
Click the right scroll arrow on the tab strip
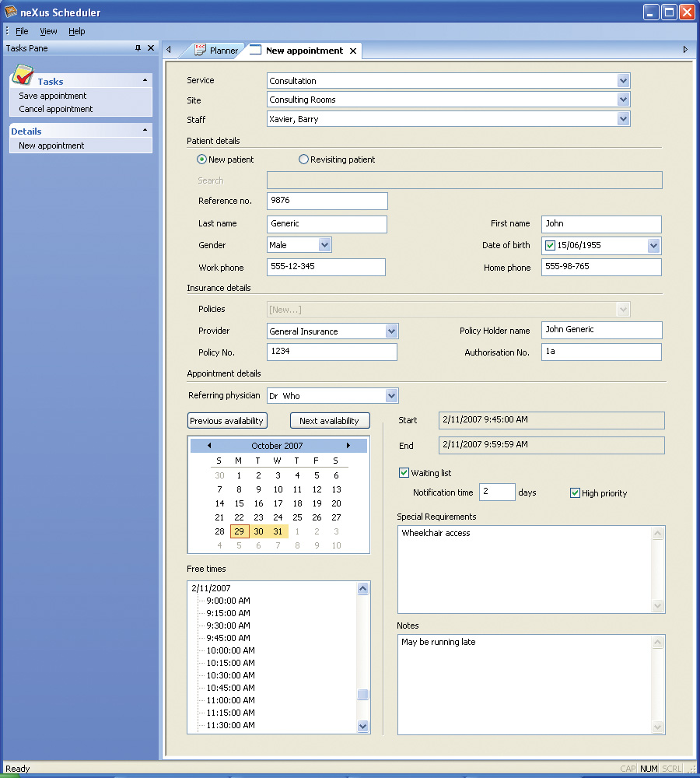(x=685, y=49)
